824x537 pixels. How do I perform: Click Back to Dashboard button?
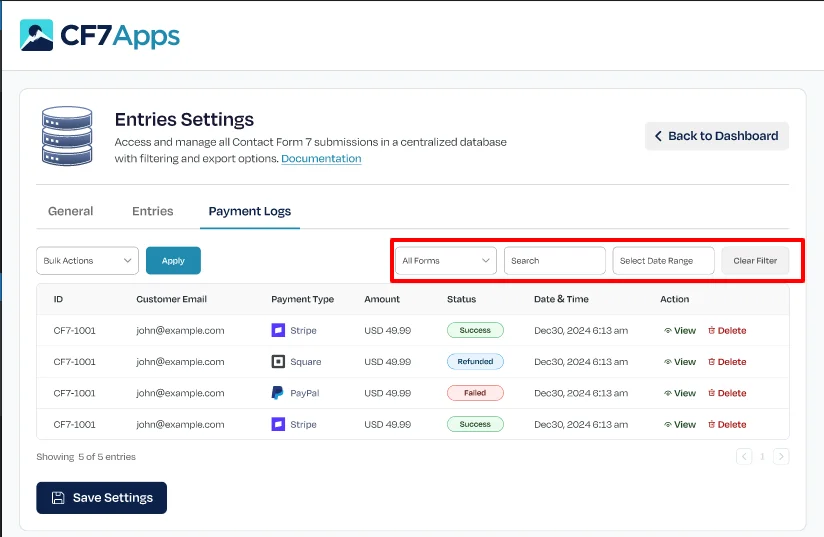717,136
